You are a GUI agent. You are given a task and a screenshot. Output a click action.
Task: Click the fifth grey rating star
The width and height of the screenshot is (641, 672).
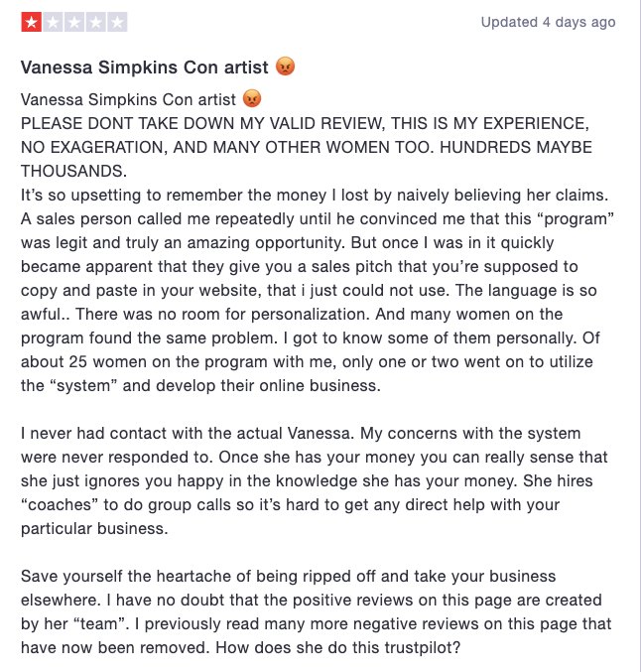[117, 22]
